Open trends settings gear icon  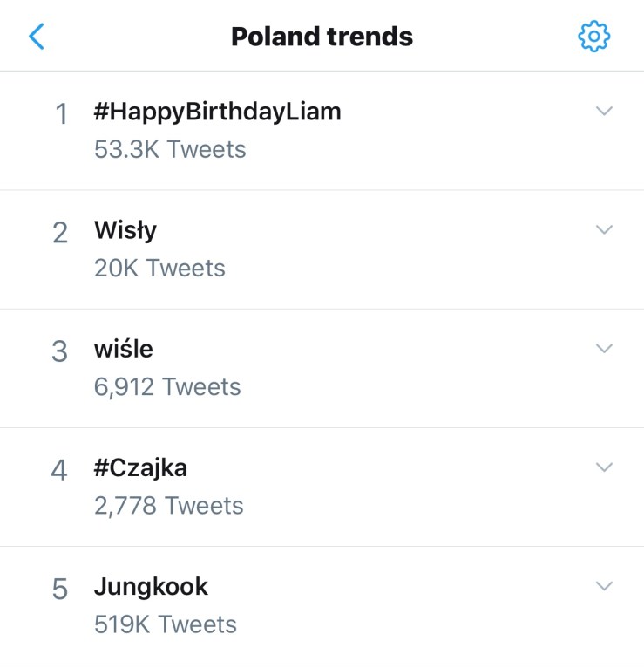click(594, 37)
